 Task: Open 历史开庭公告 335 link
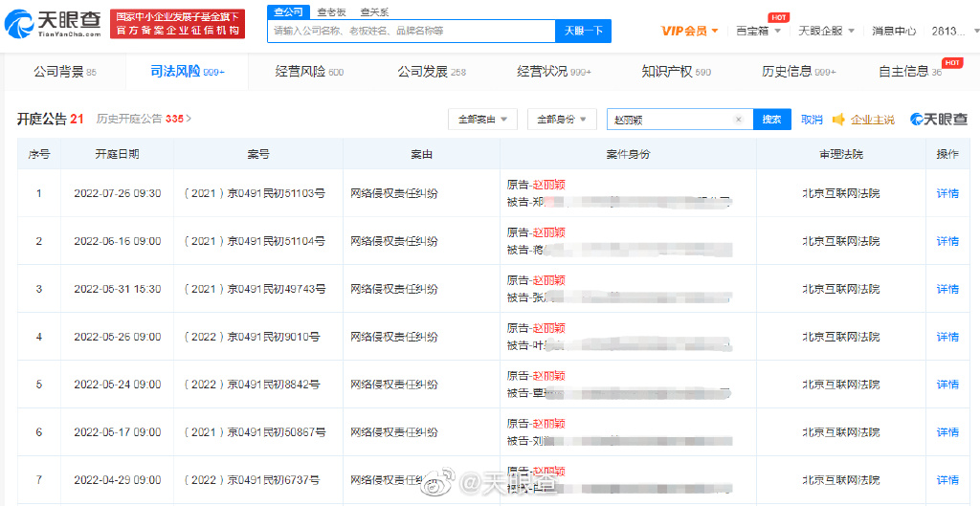pyautogui.click(x=144, y=120)
